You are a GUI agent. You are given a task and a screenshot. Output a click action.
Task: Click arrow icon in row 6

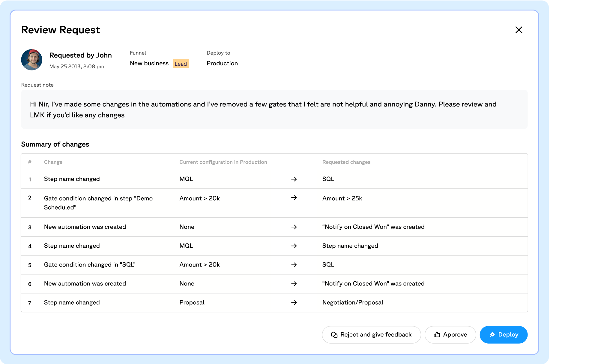(294, 284)
